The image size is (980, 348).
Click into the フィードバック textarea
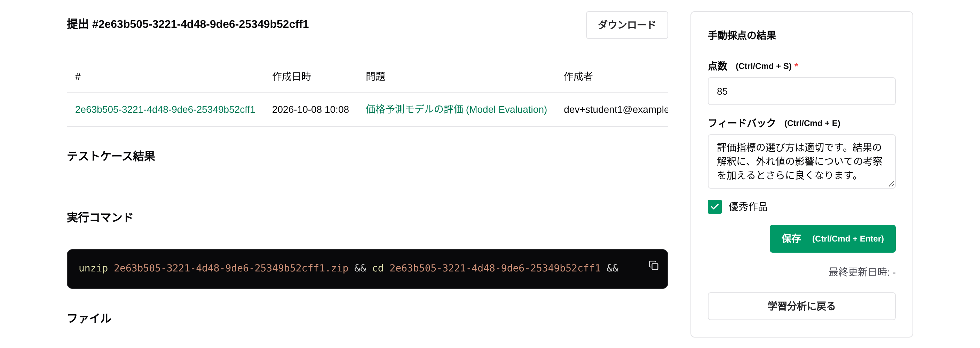[x=801, y=161]
